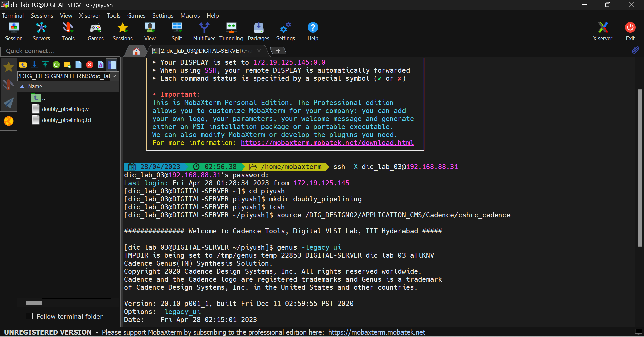644x337 pixels.
Task: Enable the Follow terminal folder checkbox
Action: 29,316
